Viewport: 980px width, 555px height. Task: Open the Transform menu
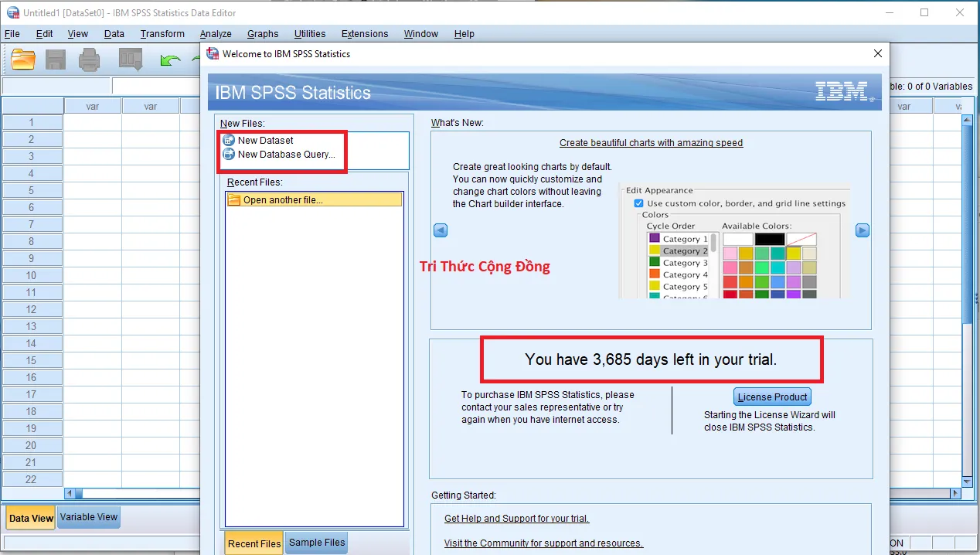162,34
